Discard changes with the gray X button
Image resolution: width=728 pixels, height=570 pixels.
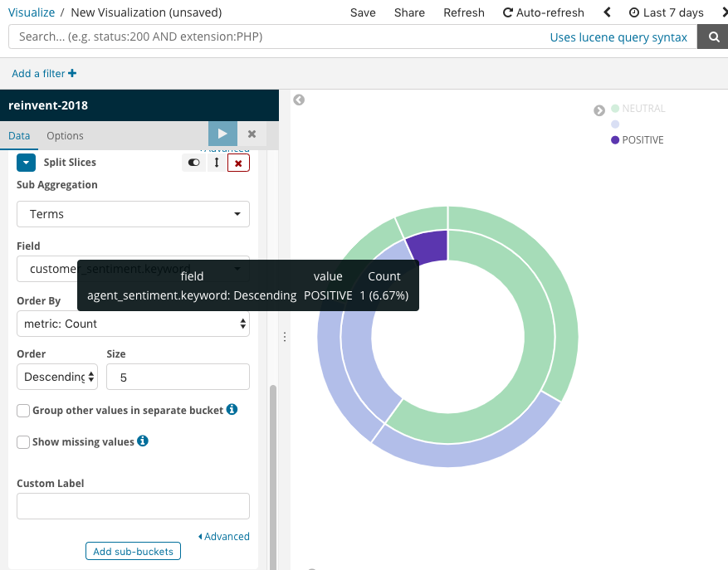point(252,134)
